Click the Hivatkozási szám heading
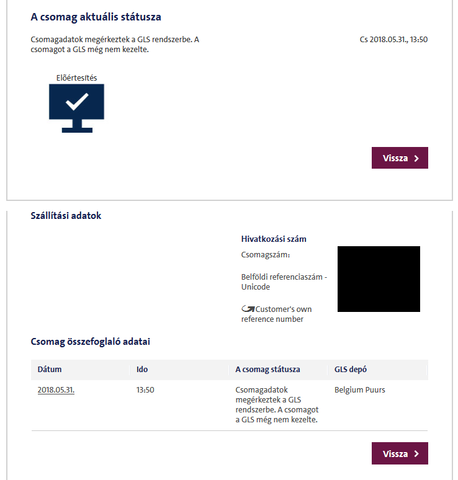This screenshot has height=480, width=458. tap(274, 239)
